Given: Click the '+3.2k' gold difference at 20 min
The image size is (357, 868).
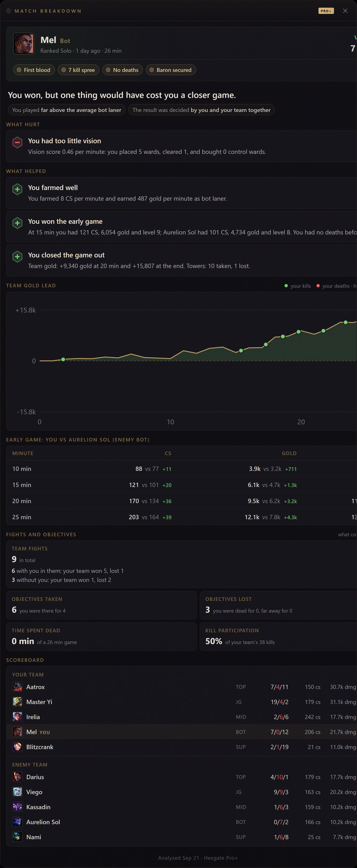Looking at the screenshot, I should 290,501.
